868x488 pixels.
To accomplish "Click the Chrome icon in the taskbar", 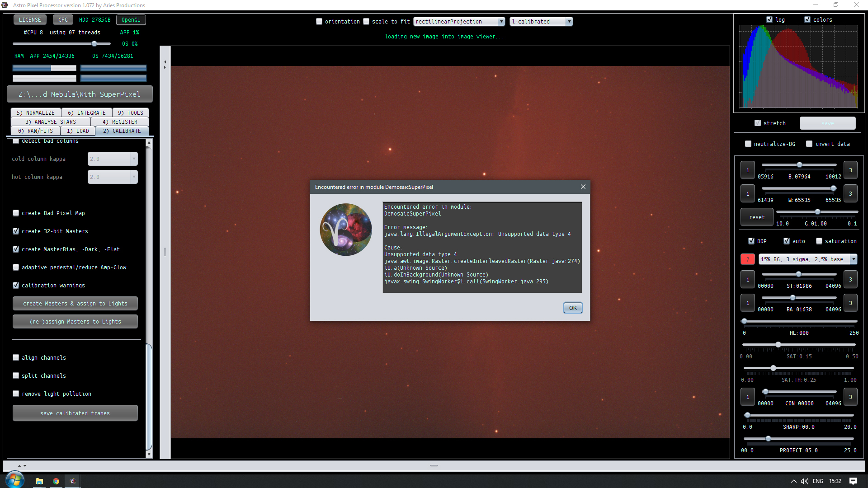I will pos(56,481).
